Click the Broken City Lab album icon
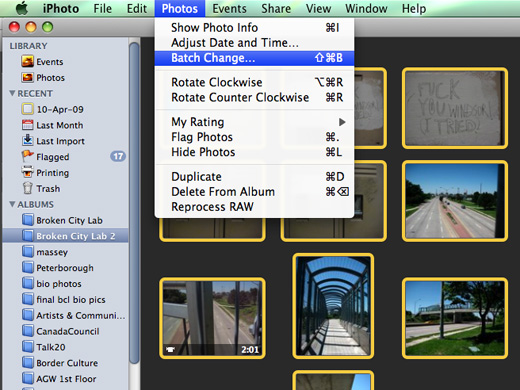520x390 pixels. pyautogui.click(x=28, y=220)
